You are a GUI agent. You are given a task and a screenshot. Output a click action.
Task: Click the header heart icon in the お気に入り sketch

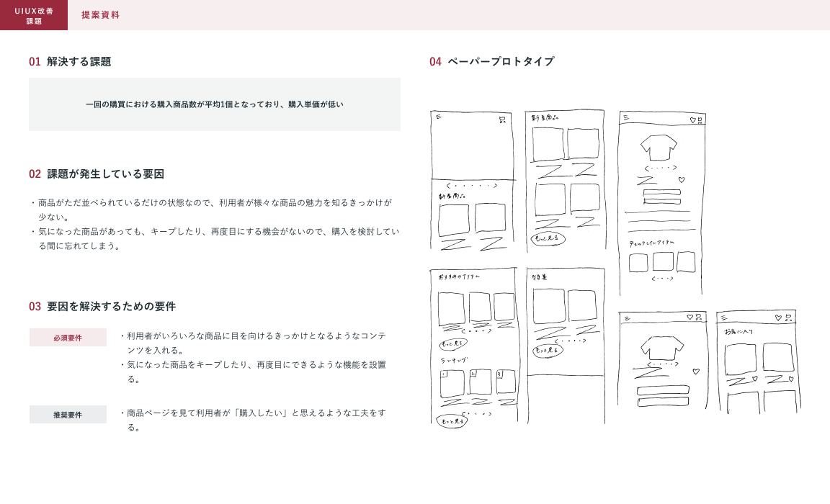pos(778,318)
